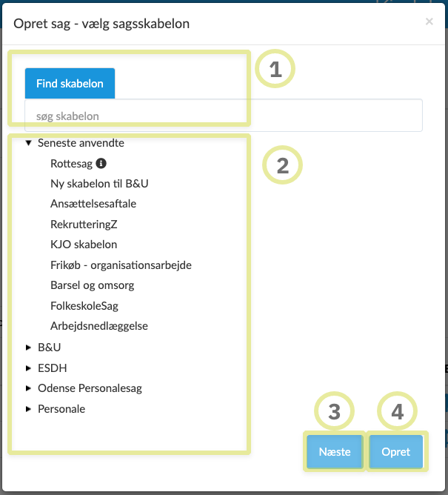Screen dimensions: 448x495
Task: Select Frikøb - organisationsarbejde template
Action: click(121, 265)
